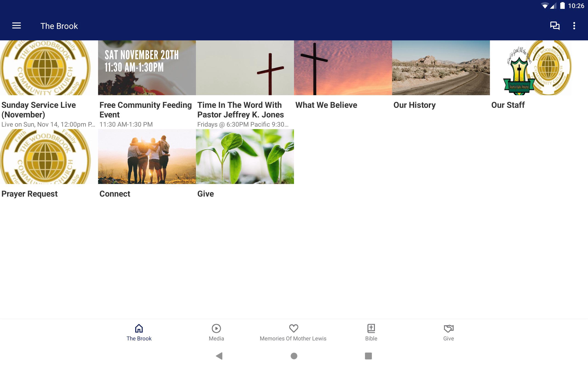The height and width of the screenshot is (367, 588).
Task: Open What We Believe sunset cross image
Action: pos(343,68)
